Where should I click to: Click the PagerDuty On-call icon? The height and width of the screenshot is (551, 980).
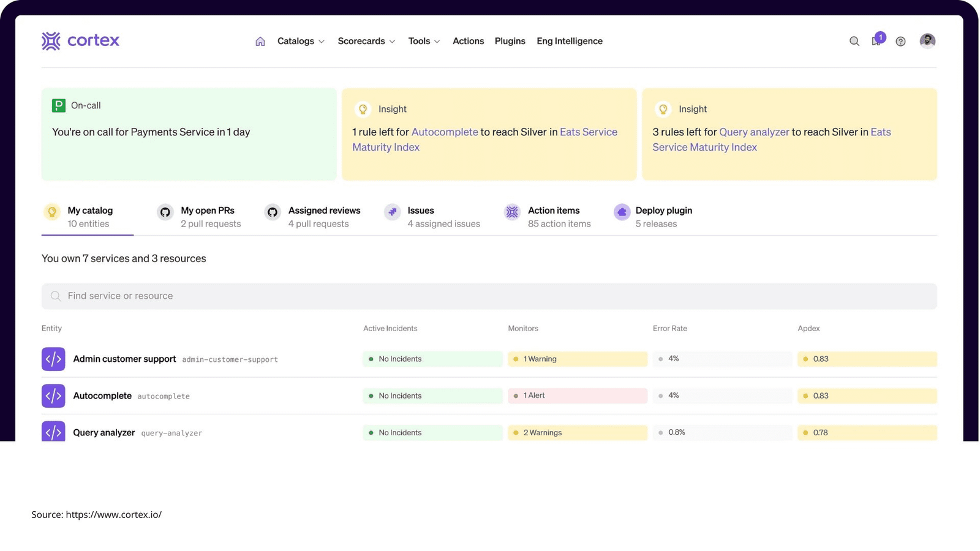pos(59,106)
